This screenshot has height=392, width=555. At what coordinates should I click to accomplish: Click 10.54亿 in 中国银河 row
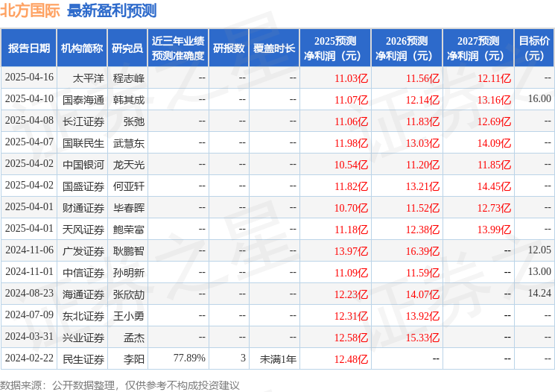click(352, 165)
